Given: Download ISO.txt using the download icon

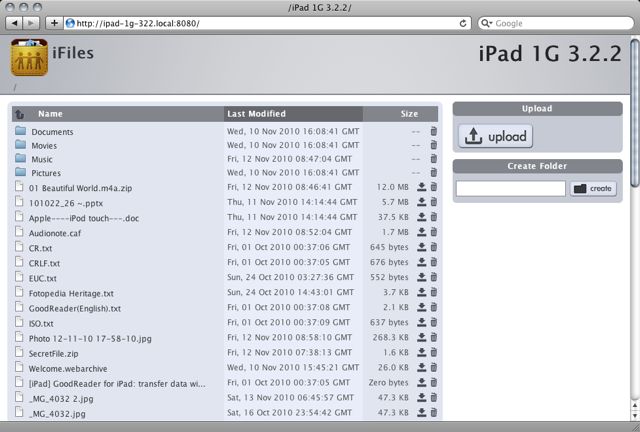Looking at the screenshot, I should tap(421, 322).
